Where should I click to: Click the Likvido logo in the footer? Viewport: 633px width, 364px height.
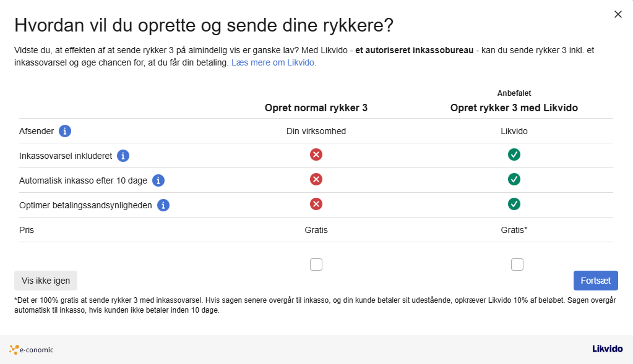click(606, 349)
